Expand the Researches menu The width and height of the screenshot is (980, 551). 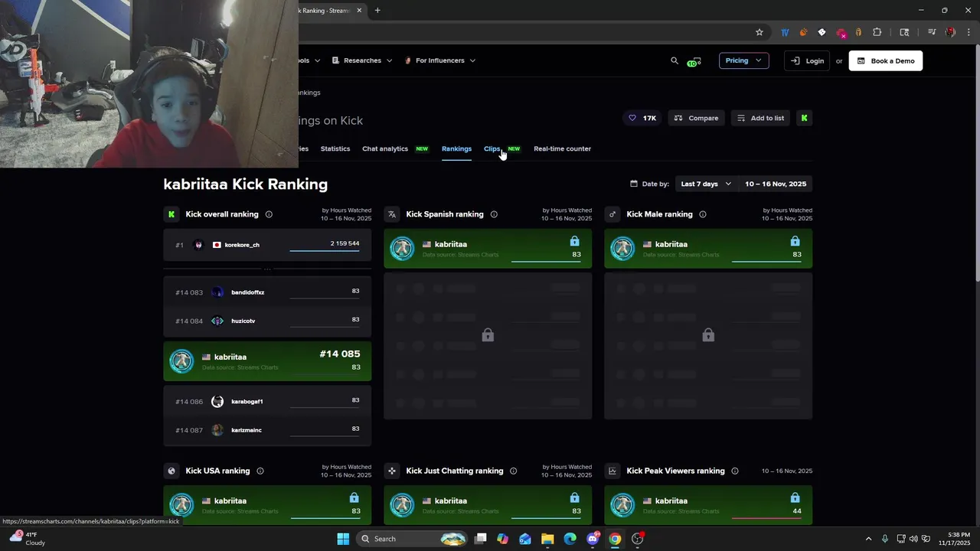362,60
